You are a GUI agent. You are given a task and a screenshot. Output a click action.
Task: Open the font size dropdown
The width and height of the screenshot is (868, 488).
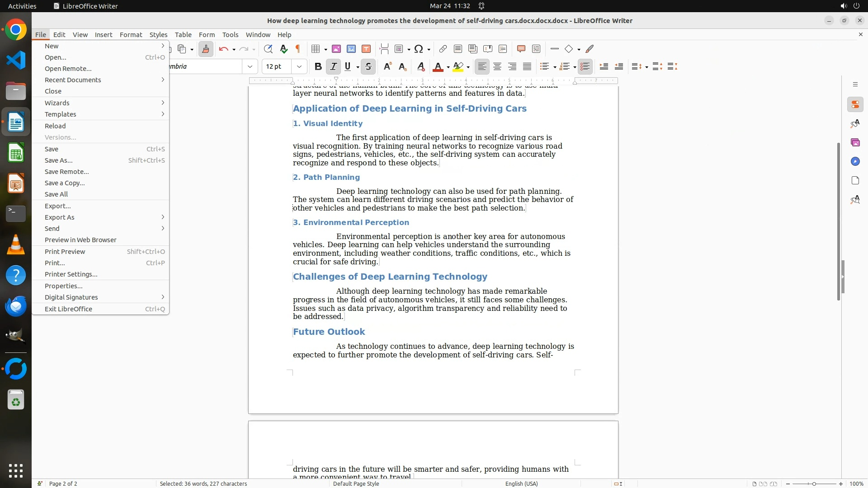click(x=299, y=67)
